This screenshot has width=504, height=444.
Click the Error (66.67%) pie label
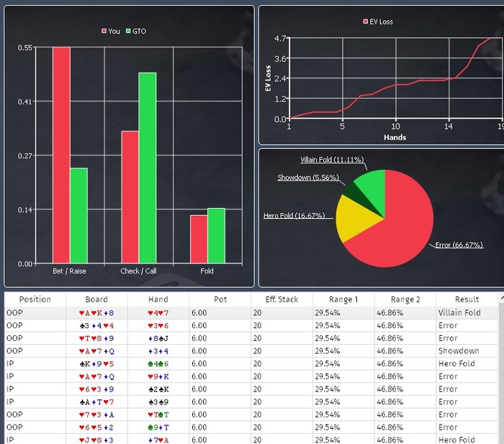[459, 245]
